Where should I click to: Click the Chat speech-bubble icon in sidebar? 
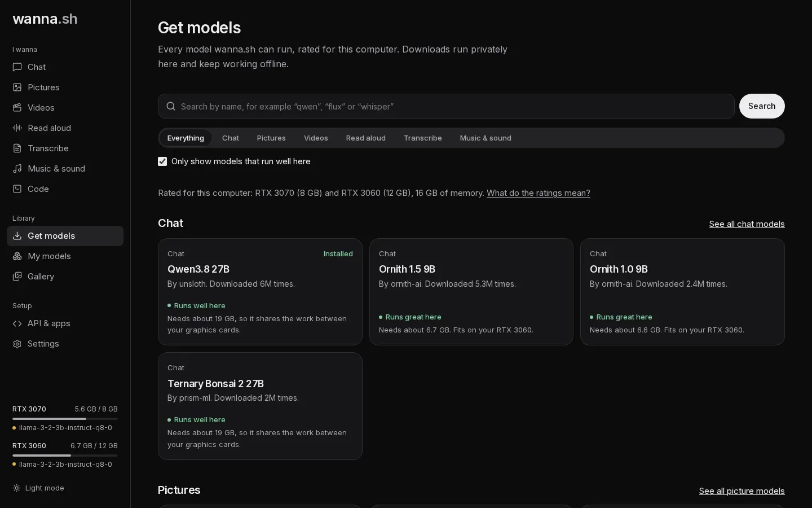17,67
